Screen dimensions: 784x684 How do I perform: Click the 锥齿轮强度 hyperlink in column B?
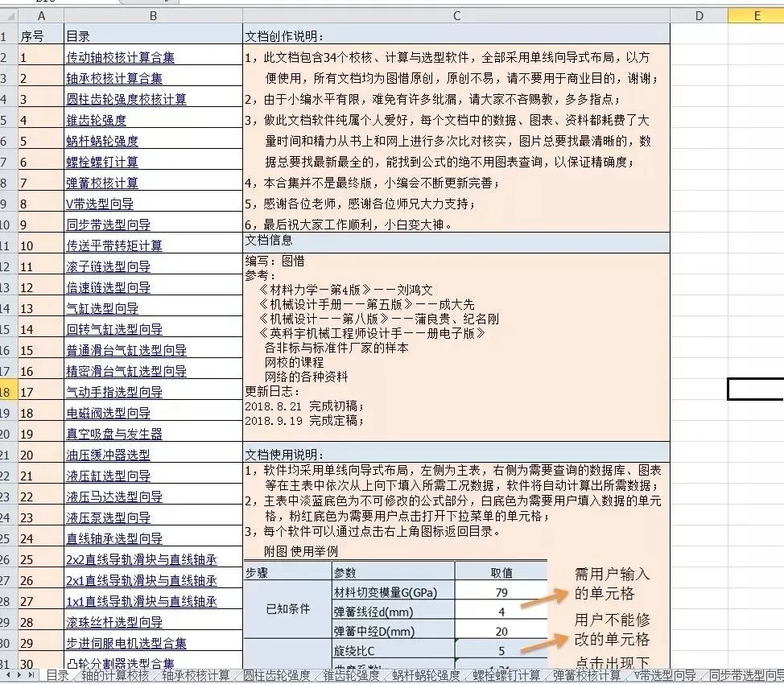97,121
